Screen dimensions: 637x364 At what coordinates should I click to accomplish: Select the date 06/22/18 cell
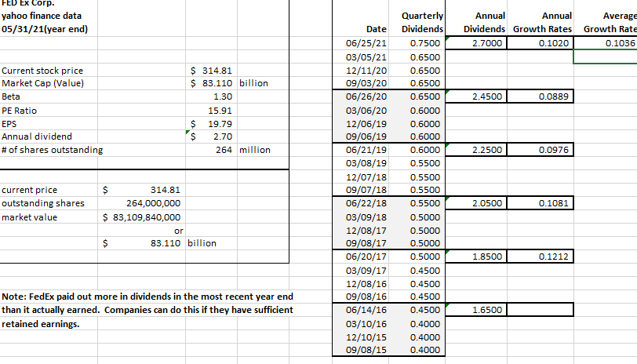tap(360, 202)
